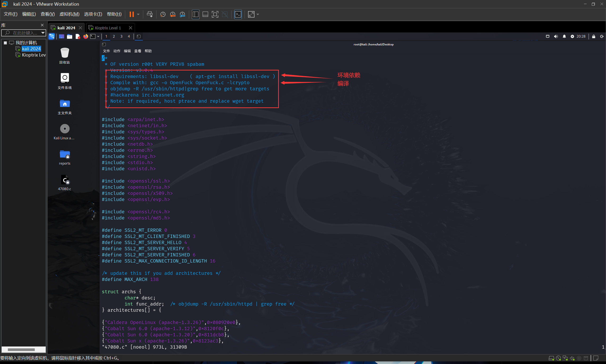The width and height of the screenshot is (606, 364).
Task: Click the 20:28 clock
Action: 581,36
